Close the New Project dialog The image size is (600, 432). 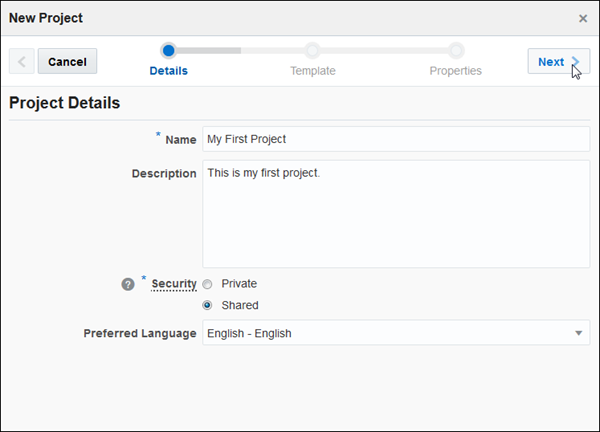tap(583, 18)
